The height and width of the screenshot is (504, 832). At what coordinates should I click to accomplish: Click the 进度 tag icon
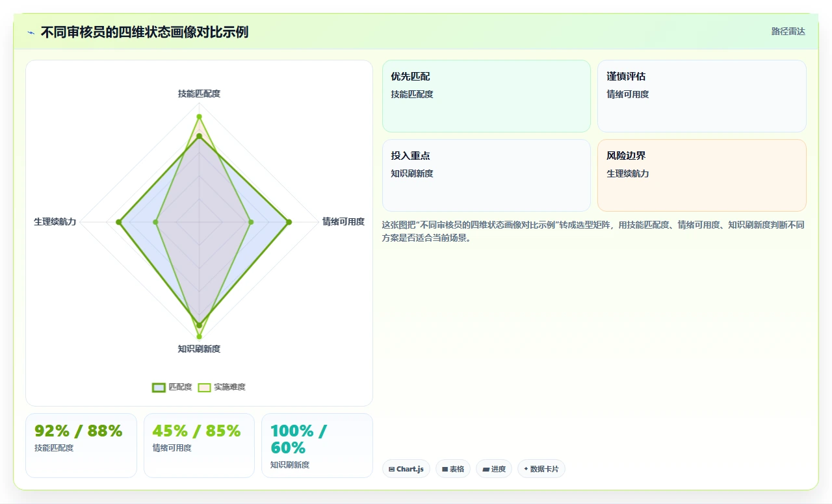pos(486,469)
